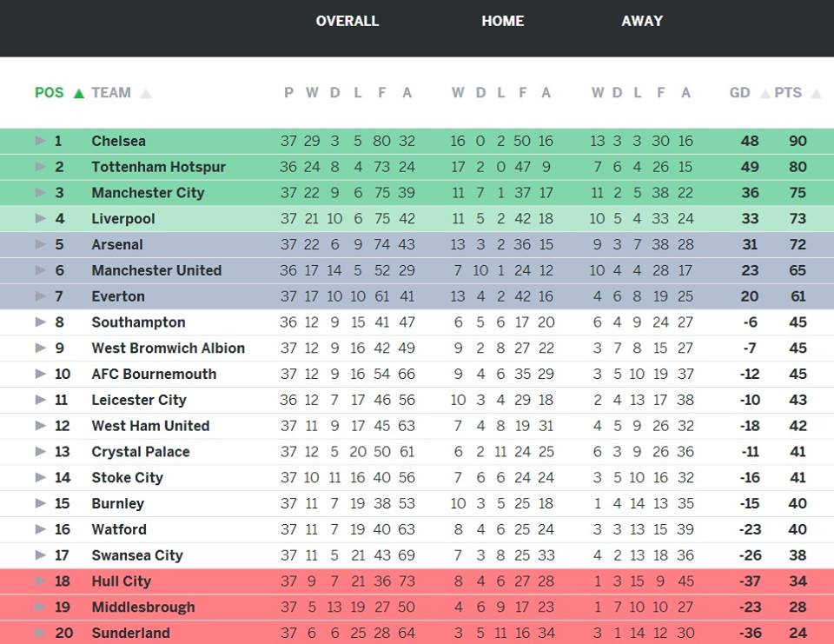Select the HOME tab
Image resolution: width=834 pixels, height=644 pixels.
coord(503,21)
